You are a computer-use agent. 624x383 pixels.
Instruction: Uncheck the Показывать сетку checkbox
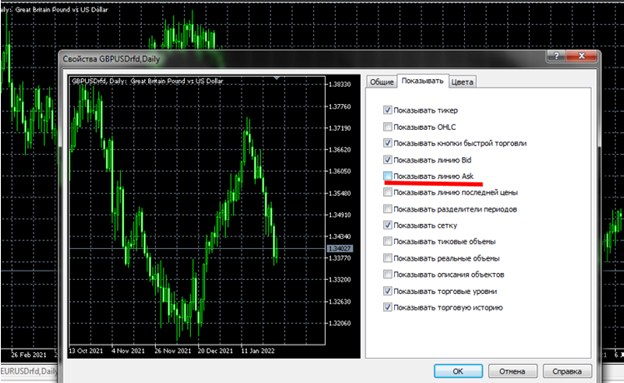click(x=387, y=225)
